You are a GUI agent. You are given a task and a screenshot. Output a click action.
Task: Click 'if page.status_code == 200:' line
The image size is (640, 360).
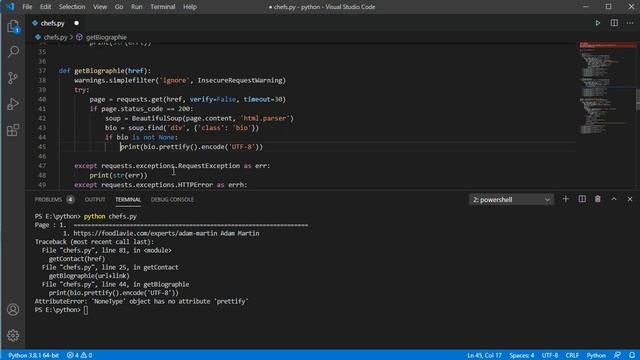(x=141, y=109)
